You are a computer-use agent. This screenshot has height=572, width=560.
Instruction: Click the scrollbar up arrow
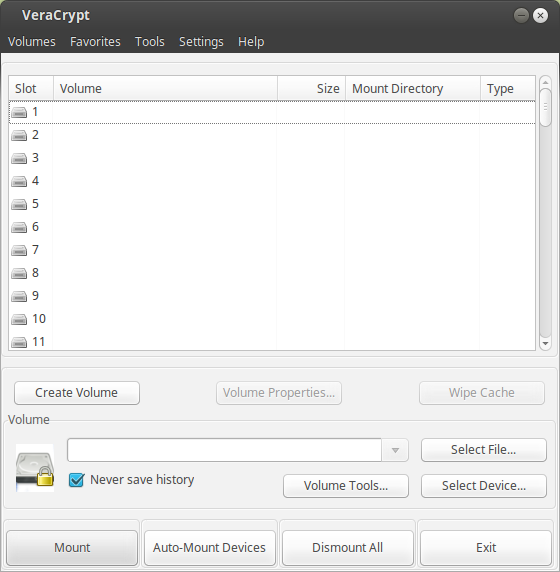click(545, 83)
